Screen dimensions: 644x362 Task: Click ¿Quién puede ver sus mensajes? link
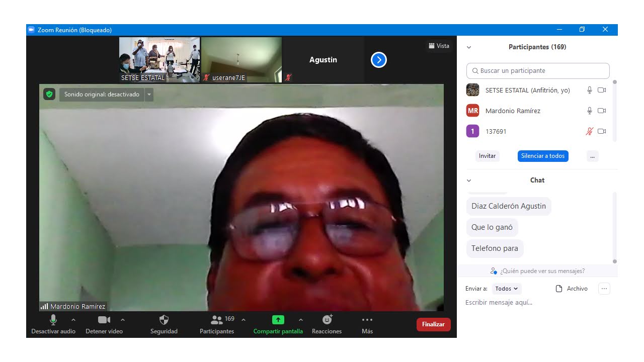tap(542, 271)
